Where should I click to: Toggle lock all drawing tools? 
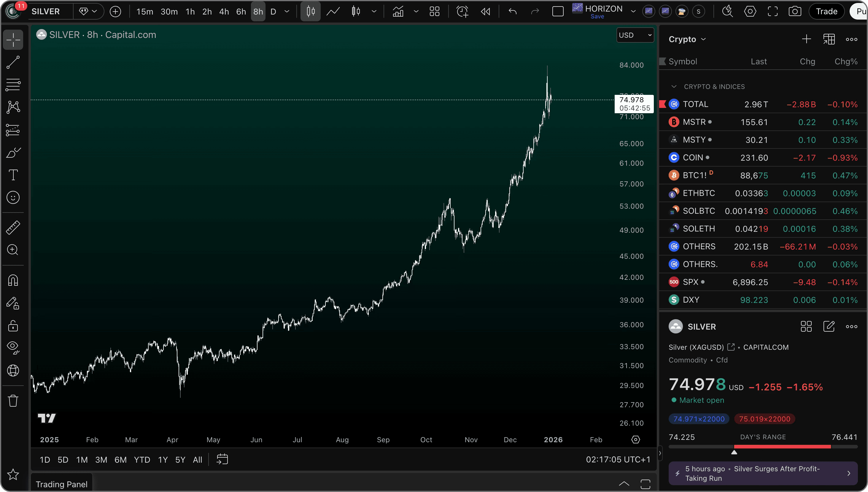pyautogui.click(x=13, y=326)
